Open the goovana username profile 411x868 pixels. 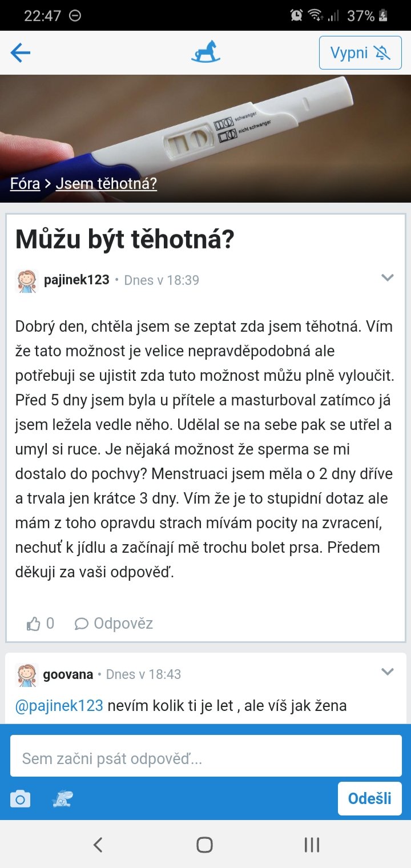(68, 674)
